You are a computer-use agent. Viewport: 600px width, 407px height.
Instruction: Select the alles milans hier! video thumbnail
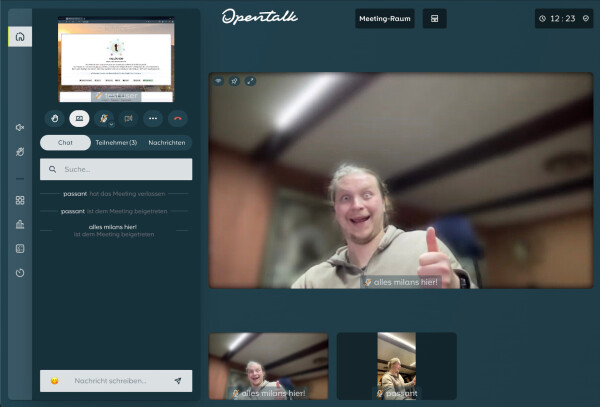tap(269, 366)
